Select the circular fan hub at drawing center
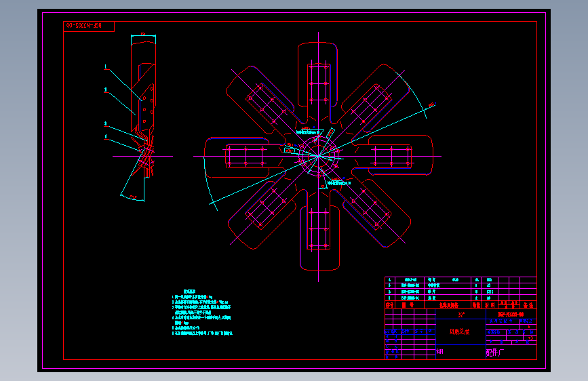 [318, 156]
